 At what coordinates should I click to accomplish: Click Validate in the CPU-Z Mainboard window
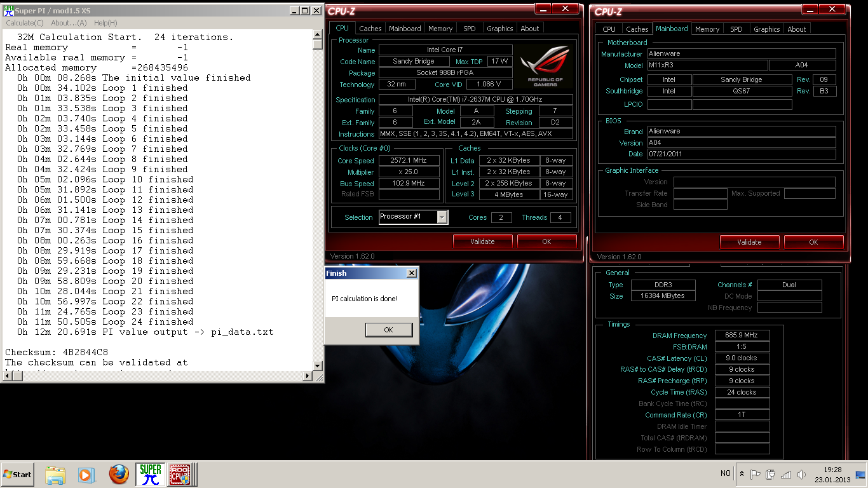coord(749,241)
